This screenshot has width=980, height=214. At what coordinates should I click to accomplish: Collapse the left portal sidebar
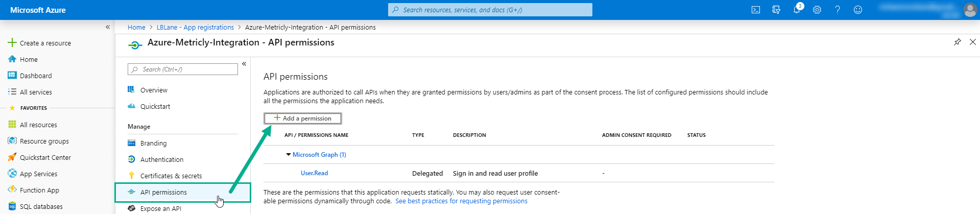[108, 27]
